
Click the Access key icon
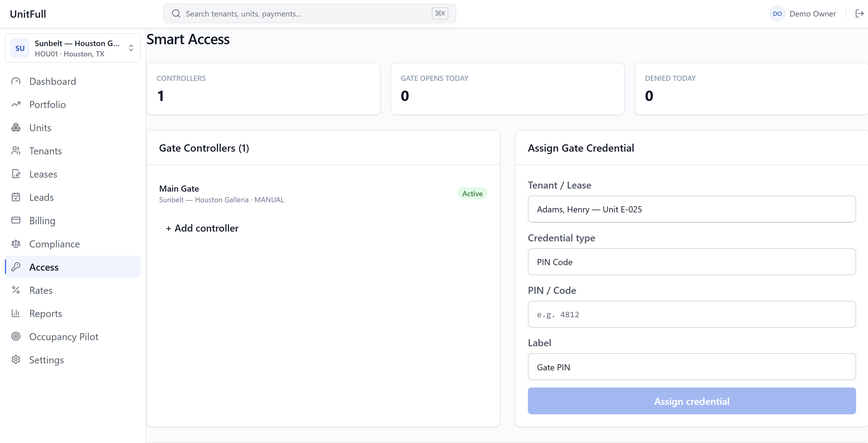(16, 267)
